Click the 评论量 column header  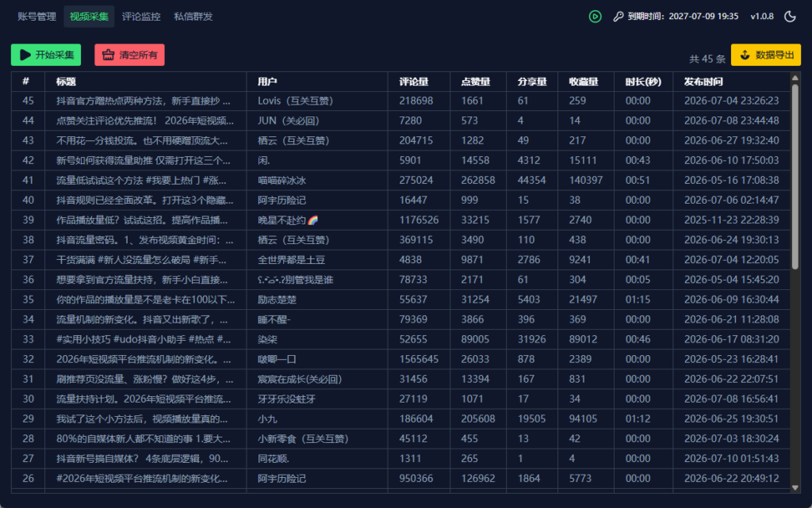(413, 82)
